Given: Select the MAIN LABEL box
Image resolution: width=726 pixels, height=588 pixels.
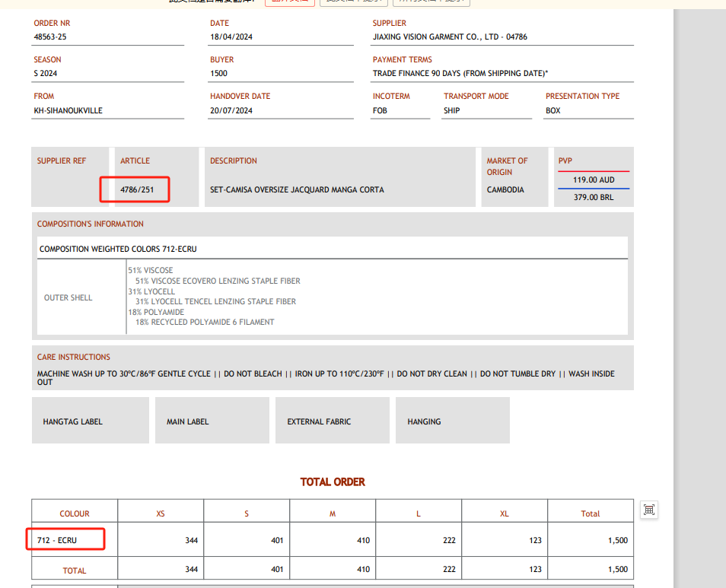Looking at the screenshot, I should [x=212, y=421].
